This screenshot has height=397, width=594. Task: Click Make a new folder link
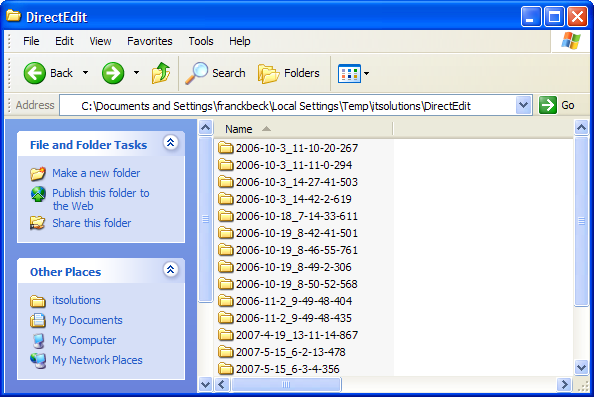(x=96, y=173)
